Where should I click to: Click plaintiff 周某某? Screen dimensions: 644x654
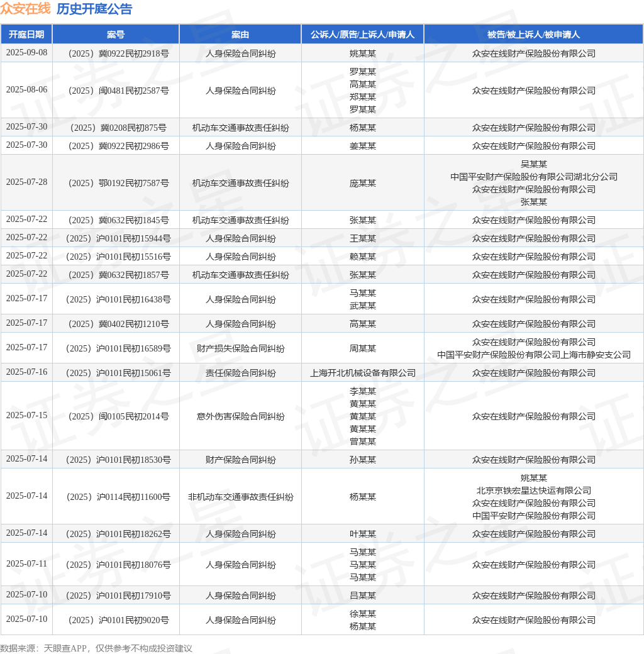pyautogui.click(x=363, y=348)
